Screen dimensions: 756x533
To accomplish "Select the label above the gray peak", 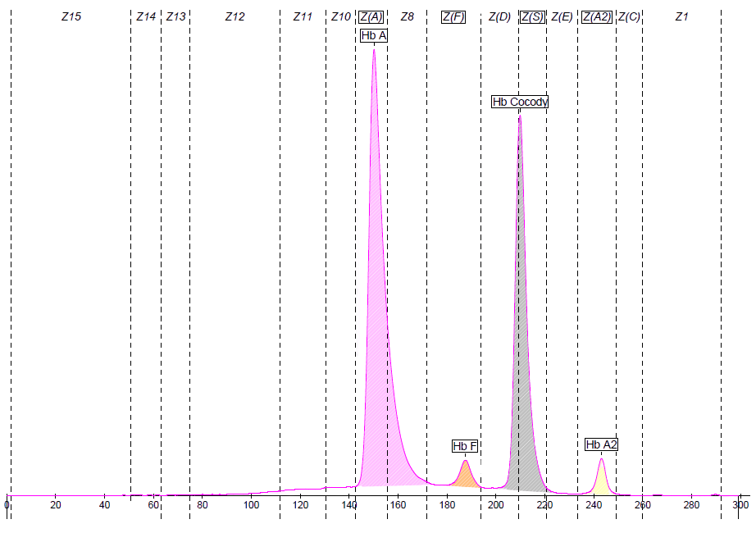I will (x=520, y=102).
